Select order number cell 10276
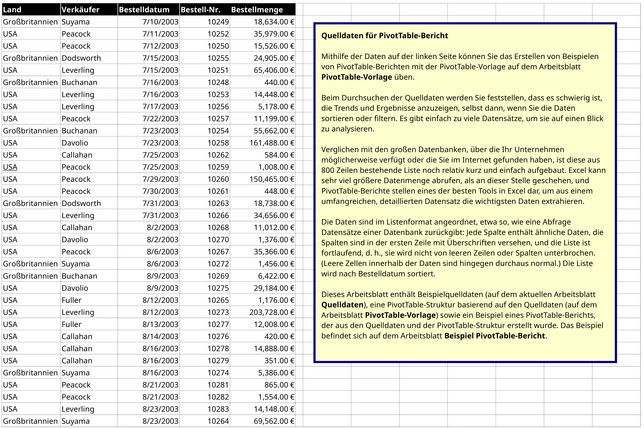The height and width of the screenshot is (429, 644). [x=205, y=336]
